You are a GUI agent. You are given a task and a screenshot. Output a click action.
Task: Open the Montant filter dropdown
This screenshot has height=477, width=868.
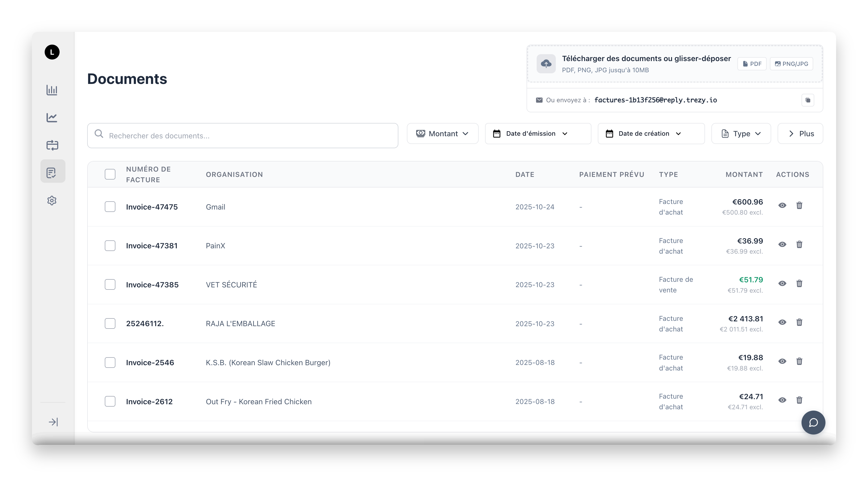point(442,134)
